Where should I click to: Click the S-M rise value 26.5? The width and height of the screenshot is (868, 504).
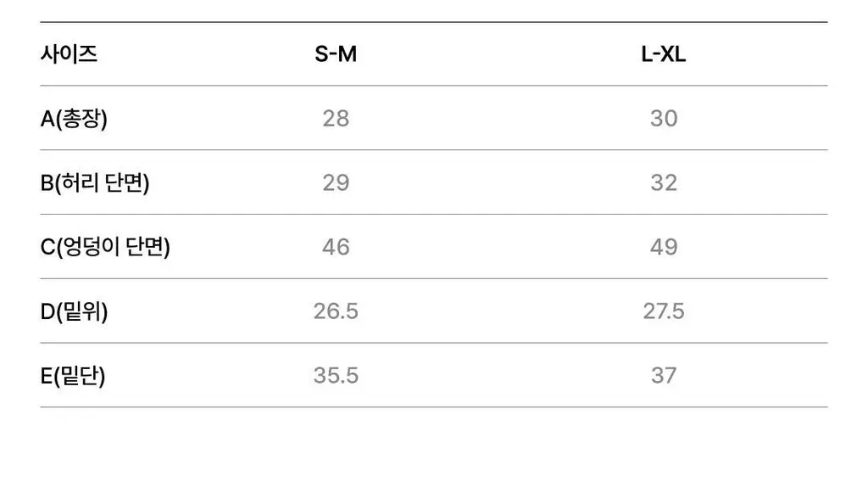336,311
